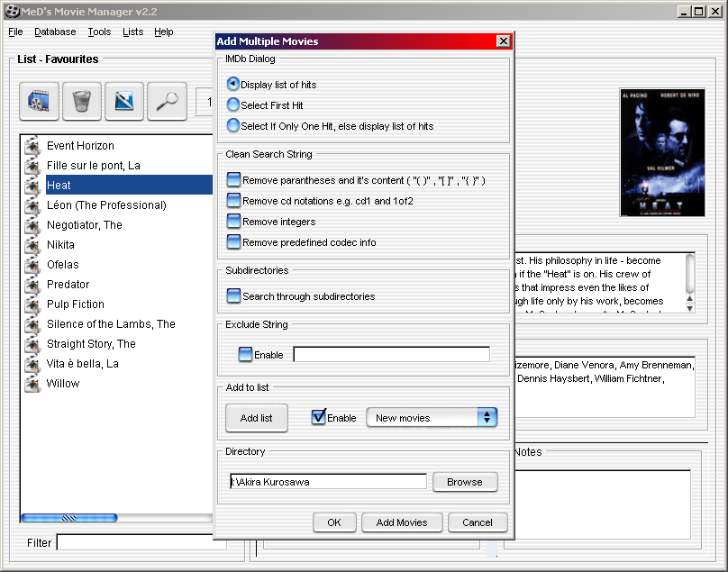Click the eye icon beside Predator

(x=32, y=285)
